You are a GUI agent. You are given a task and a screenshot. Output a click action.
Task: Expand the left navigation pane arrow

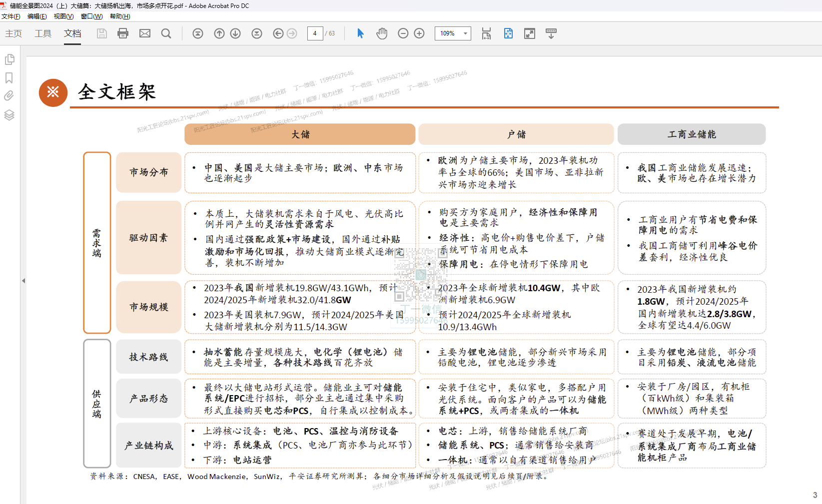[x=23, y=281]
